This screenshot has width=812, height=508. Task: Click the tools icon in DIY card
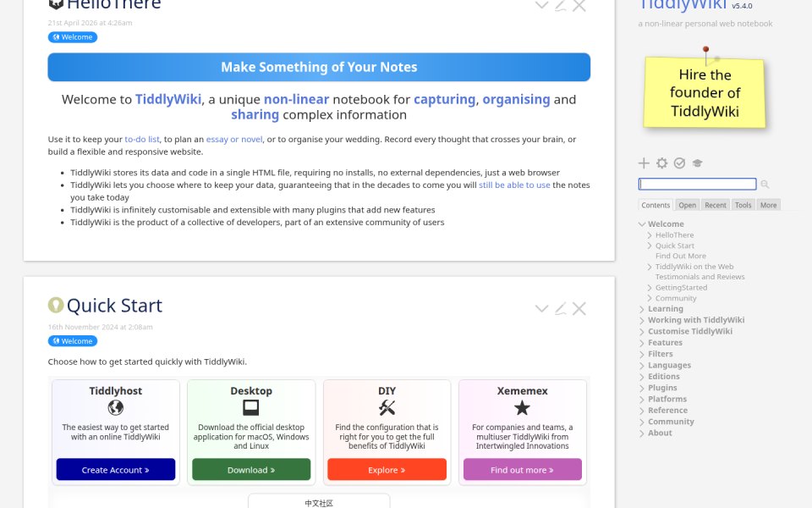point(387,408)
